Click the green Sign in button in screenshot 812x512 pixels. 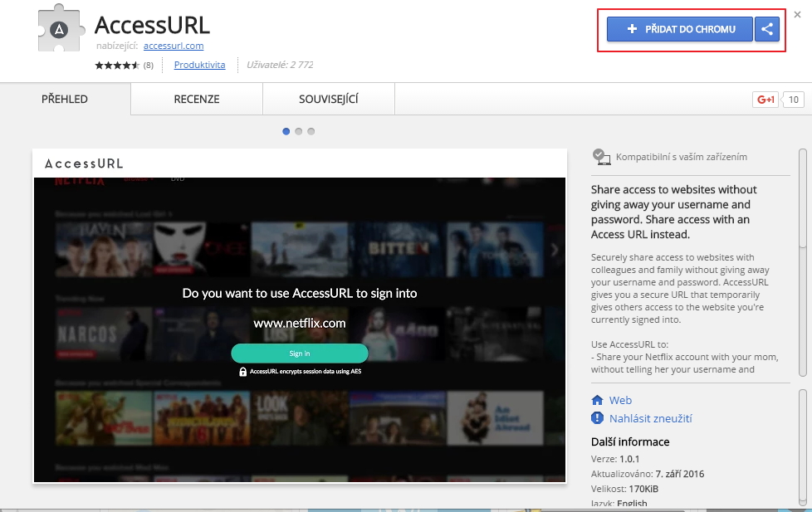tap(300, 353)
